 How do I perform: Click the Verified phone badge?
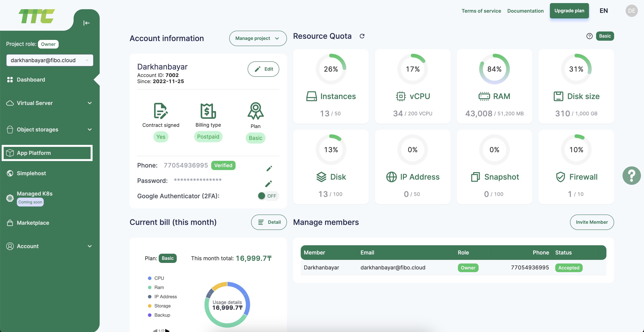click(x=223, y=165)
